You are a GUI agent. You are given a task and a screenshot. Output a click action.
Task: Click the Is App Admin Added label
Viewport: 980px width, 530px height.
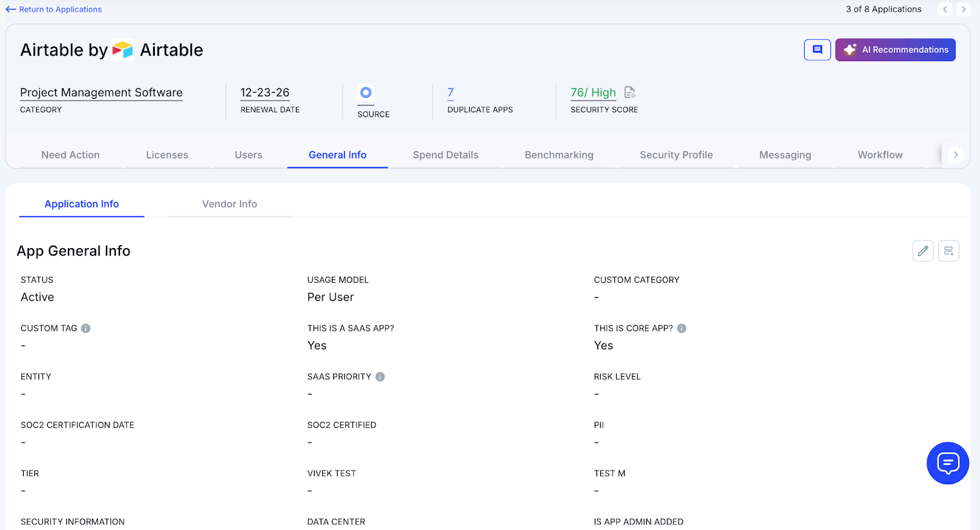coord(638,522)
